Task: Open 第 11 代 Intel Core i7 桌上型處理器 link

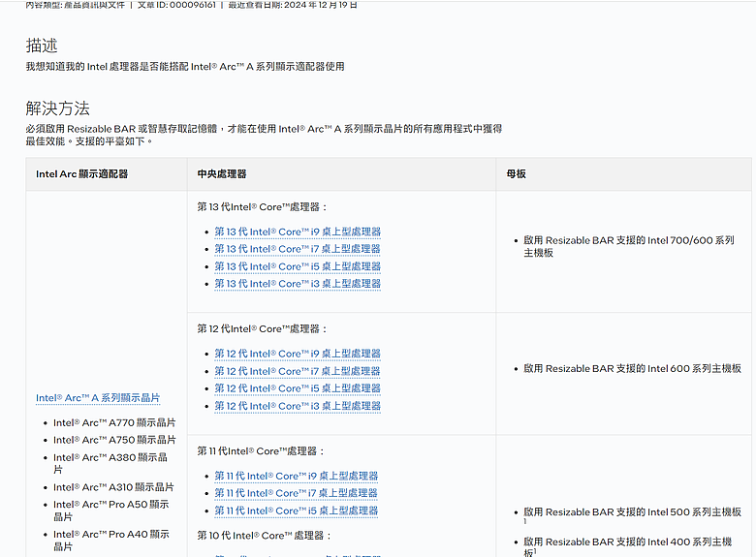Action: point(296,493)
